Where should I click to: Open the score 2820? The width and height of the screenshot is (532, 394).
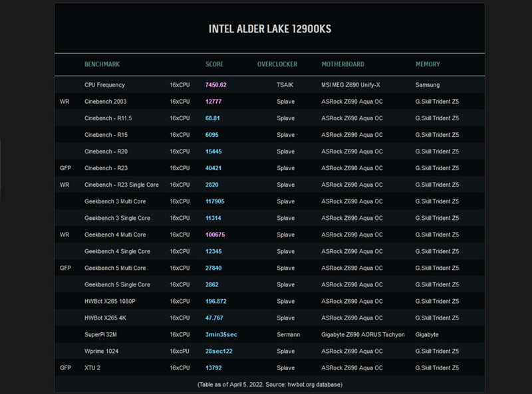(211, 185)
